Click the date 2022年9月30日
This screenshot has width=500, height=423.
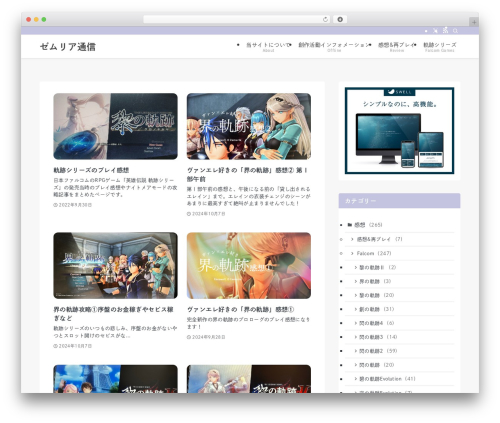pyautogui.click(x=73, y=205)
